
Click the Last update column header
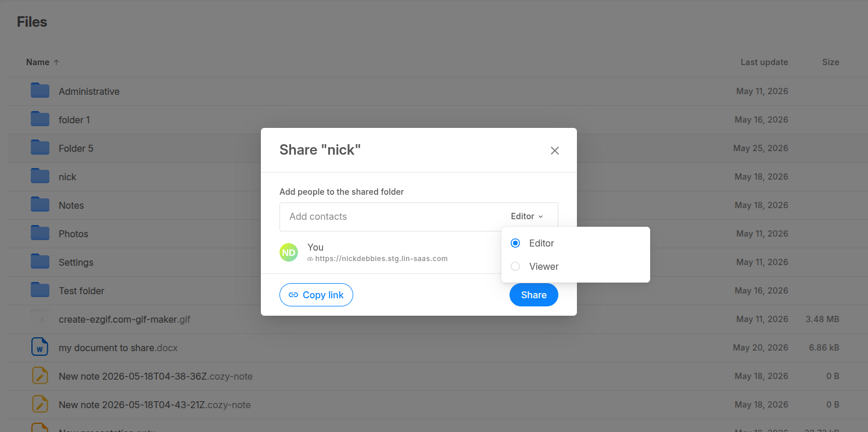click(764, 62)
